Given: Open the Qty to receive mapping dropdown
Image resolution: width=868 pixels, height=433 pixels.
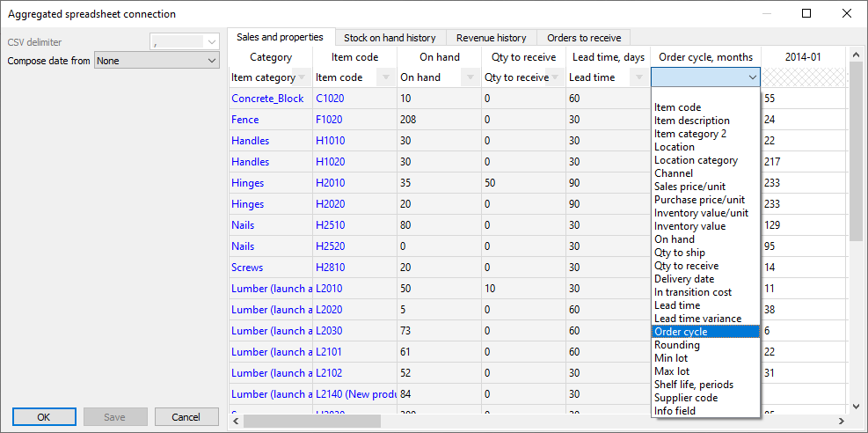Looking at the screenshot, I should coord(555,77).
